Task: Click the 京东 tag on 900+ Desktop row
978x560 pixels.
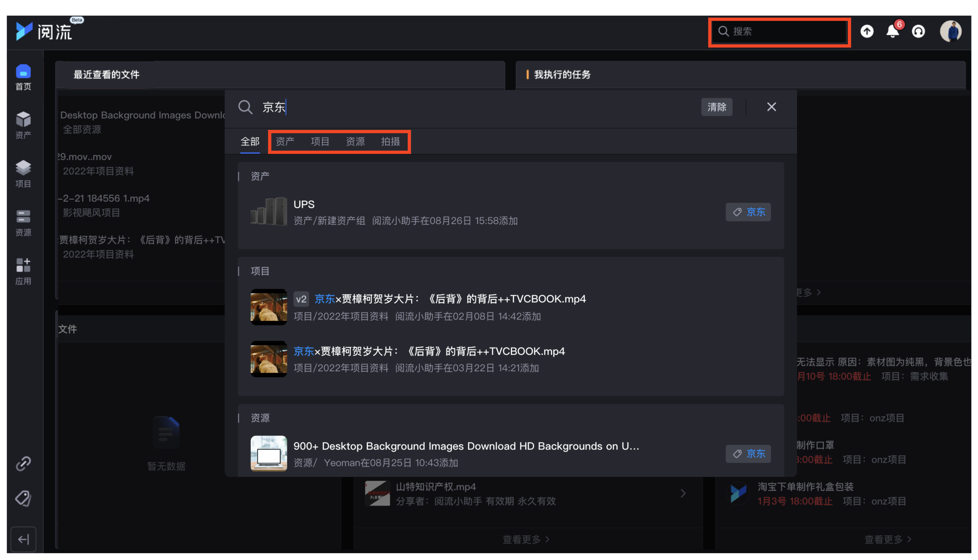Action: pos(748,454)
